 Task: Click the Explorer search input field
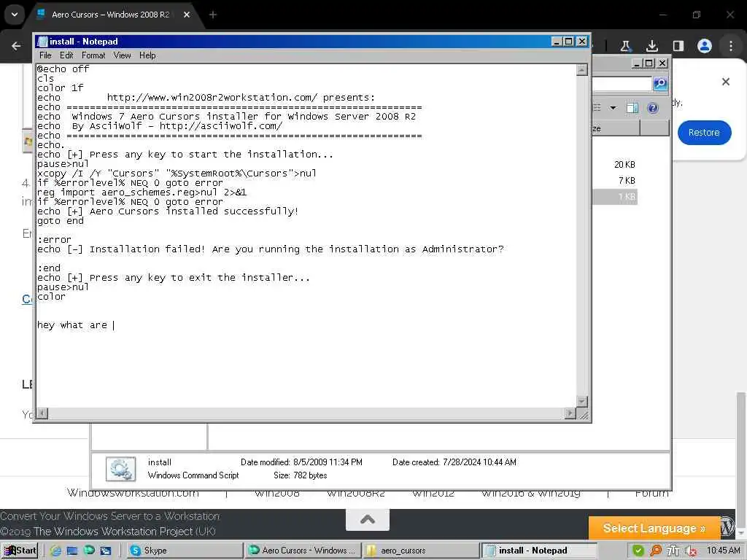(x=622, y=84)
